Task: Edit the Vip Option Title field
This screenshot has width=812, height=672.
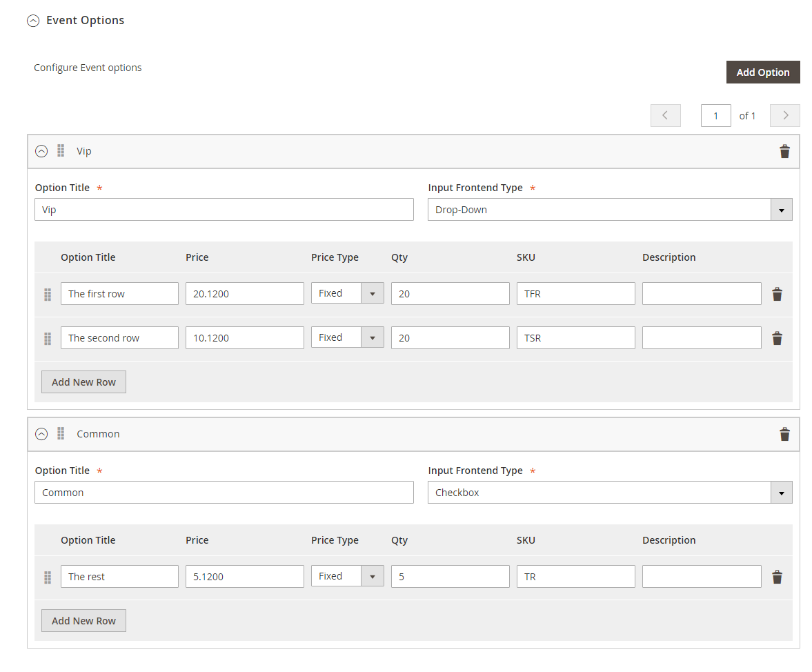Action: coord(224,210)
